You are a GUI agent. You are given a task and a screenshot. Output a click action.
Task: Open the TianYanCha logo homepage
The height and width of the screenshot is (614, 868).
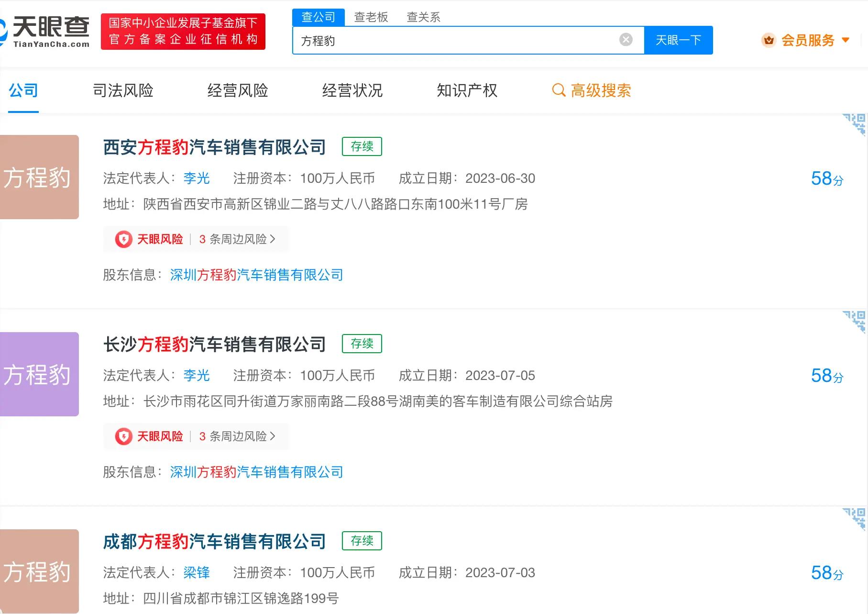tap(45, 32)
